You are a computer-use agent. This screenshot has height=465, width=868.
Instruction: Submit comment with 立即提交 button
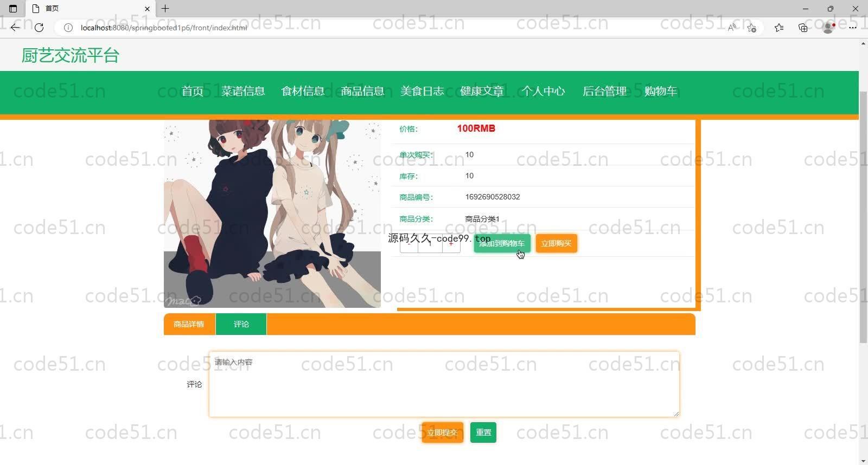point(443,432)
